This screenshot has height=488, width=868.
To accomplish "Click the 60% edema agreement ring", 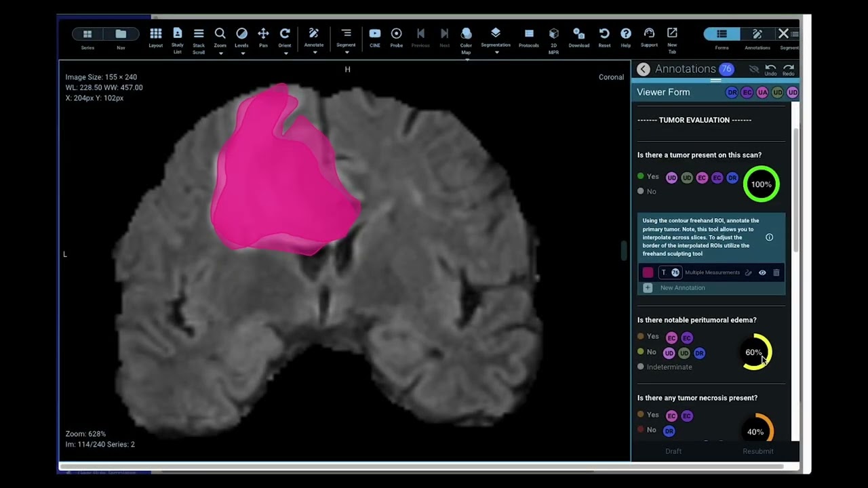I will pos(754,352).
